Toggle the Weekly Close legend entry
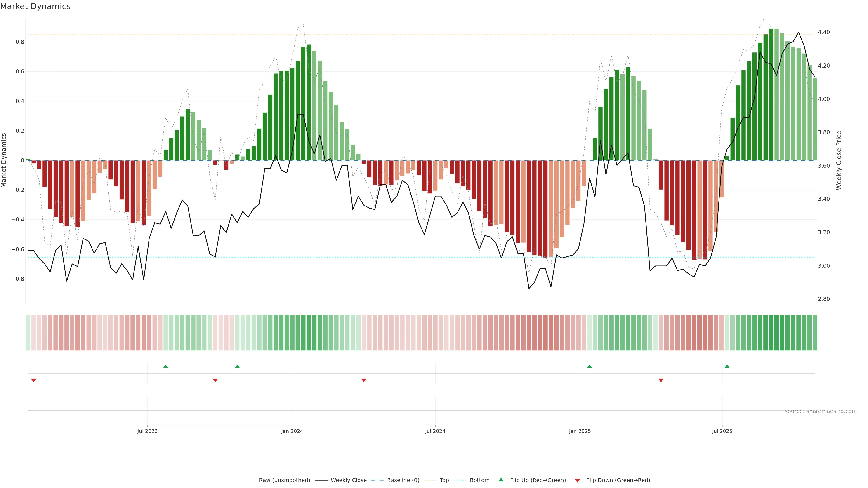This screenshot has width=868, height=488. 348,480
